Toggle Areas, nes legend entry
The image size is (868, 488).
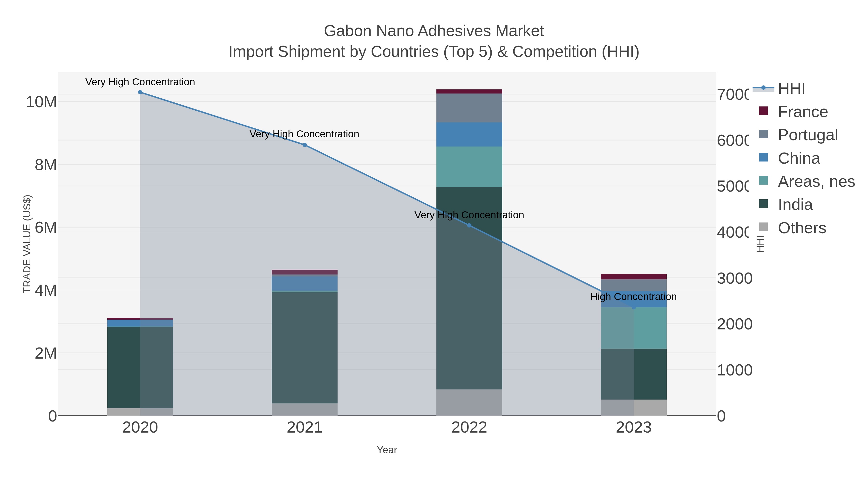807,181
